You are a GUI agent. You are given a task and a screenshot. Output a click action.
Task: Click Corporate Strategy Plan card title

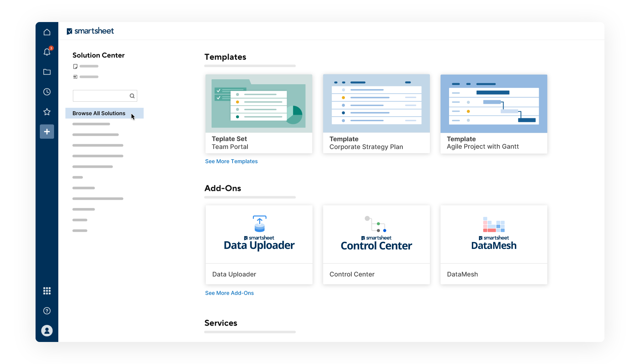(x=366, y=147)
